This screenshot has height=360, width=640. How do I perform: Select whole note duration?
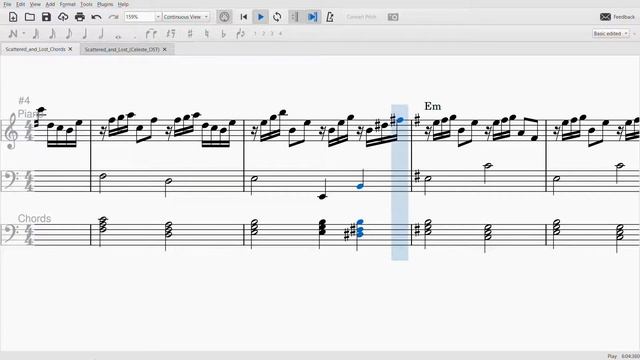118,36
